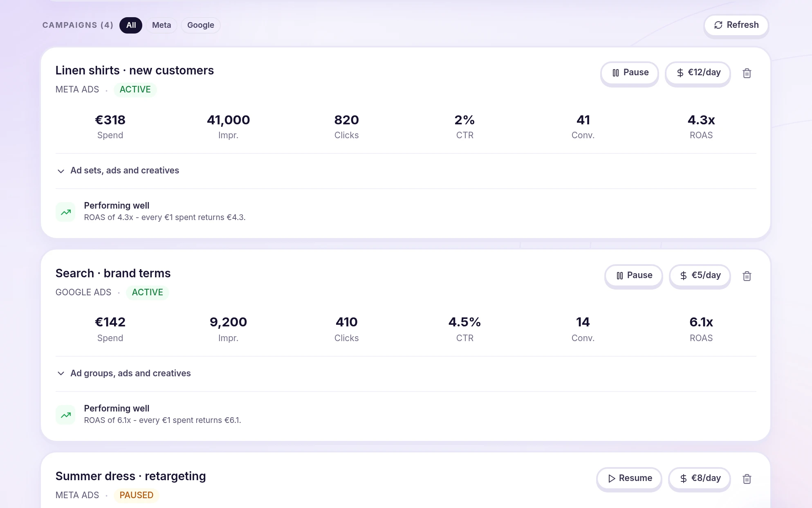Click trash icon for Summer dress retargeting

[x=747, y=479]
